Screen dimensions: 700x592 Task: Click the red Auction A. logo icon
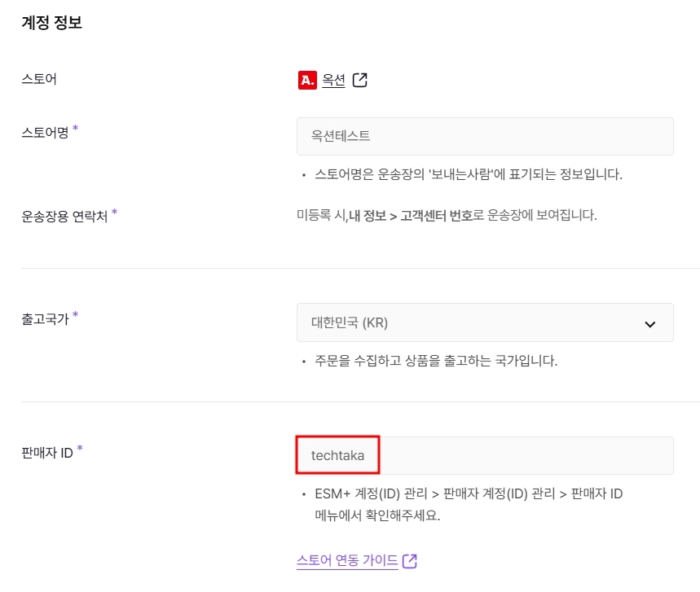(307, 81)
